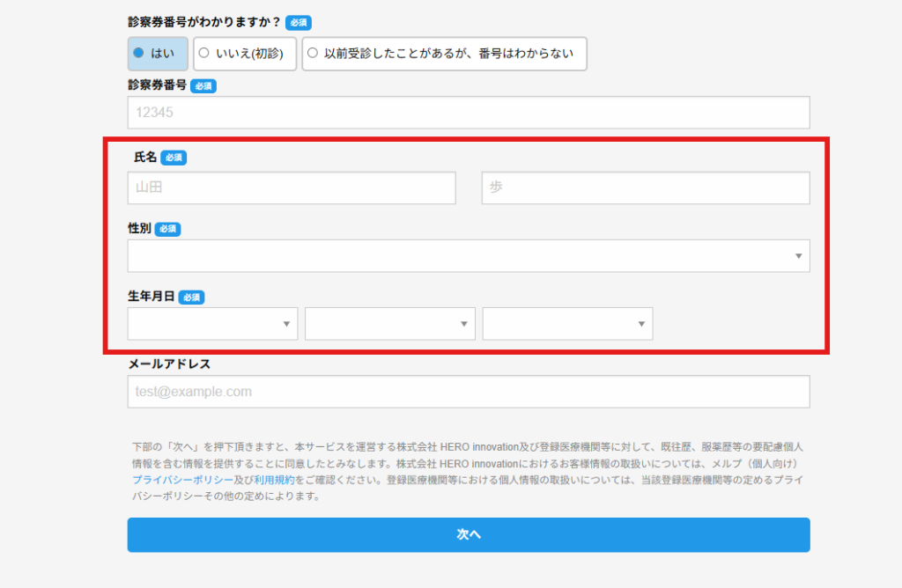This screenshot has height=588, width=902.
Task: Click the 必須 badge next to 生年月日
Action: [x=192, y=298]
